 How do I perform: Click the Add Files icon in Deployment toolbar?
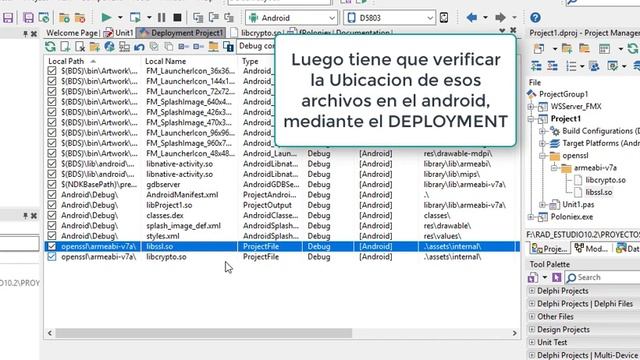pos(65,47)
